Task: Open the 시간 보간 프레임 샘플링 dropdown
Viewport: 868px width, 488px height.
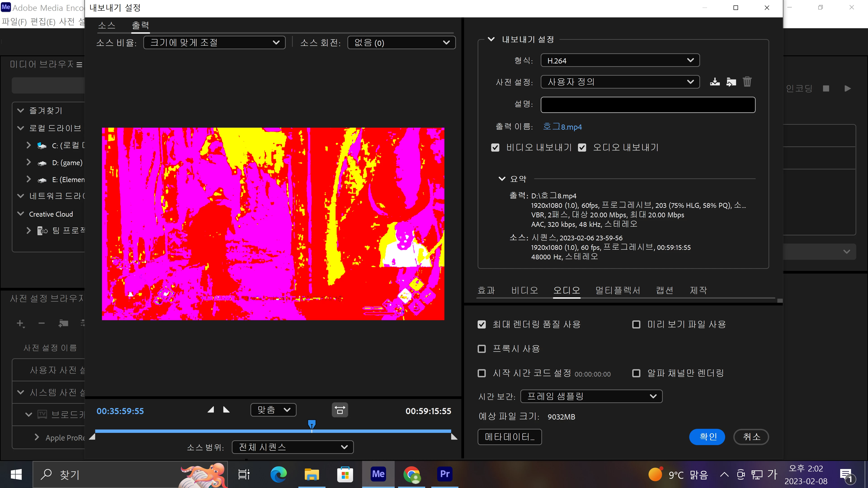Action: 591,396
